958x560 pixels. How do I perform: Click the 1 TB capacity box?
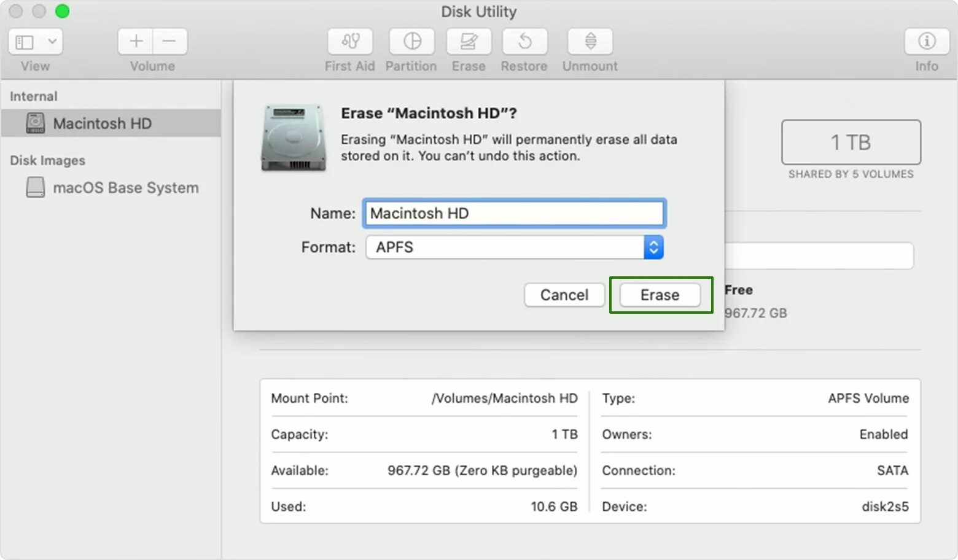pyautogui.click(x=851, y=142)
